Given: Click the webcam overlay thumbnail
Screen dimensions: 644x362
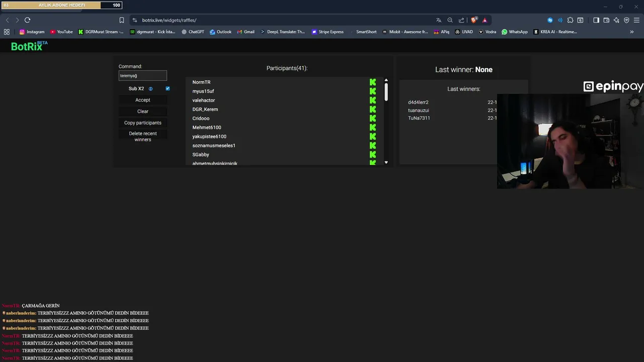Looking at the screenshot, I should 571,141.
